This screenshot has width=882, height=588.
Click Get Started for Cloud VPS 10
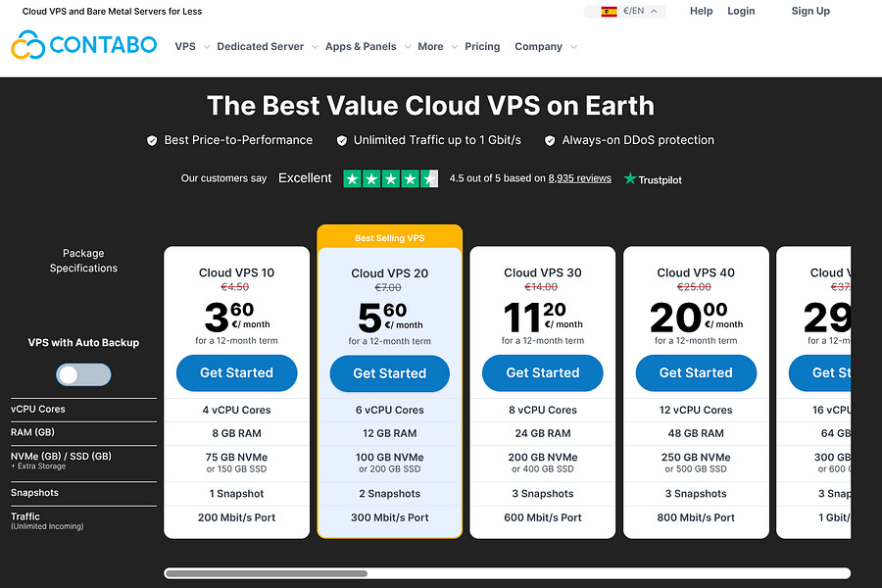tap(237, 373)
